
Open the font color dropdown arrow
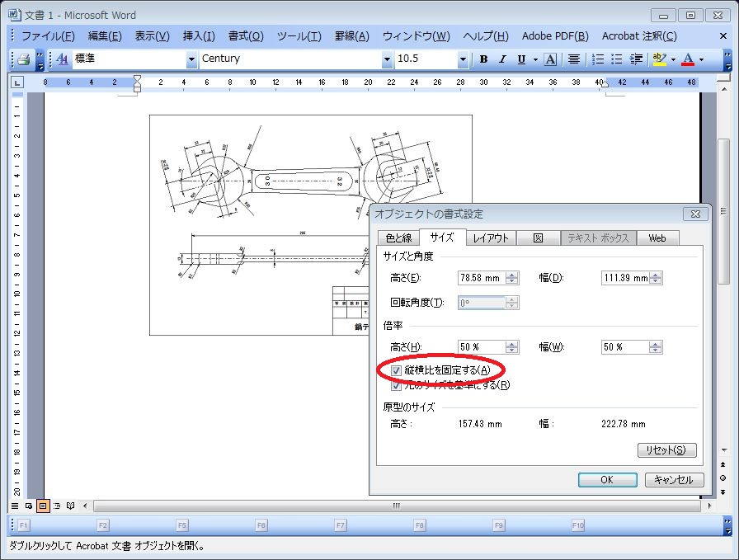click(701, 59)
